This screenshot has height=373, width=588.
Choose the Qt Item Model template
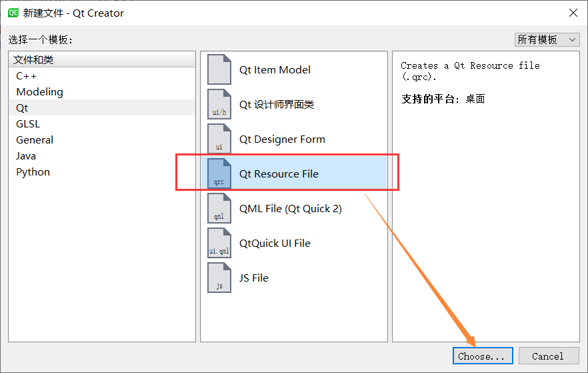pyautogui.click(x=293, y=70)
